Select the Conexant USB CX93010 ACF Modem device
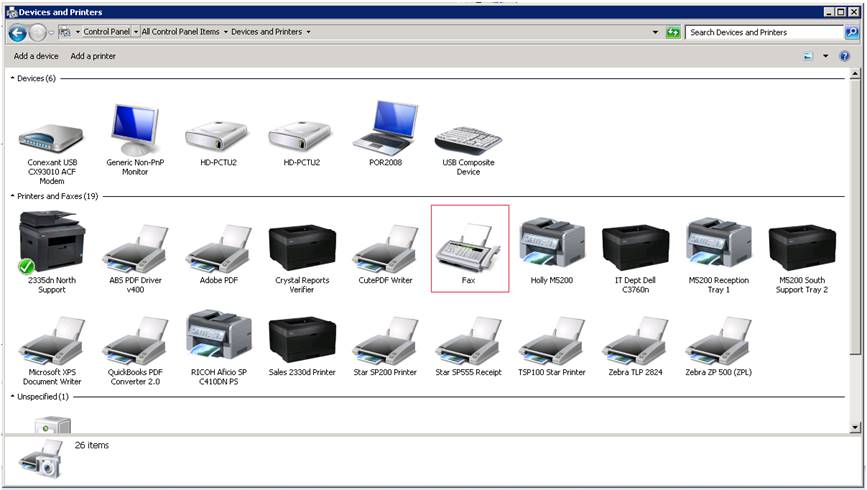The height and width of the screenshot is (490, 867). (x=51, y=154)
